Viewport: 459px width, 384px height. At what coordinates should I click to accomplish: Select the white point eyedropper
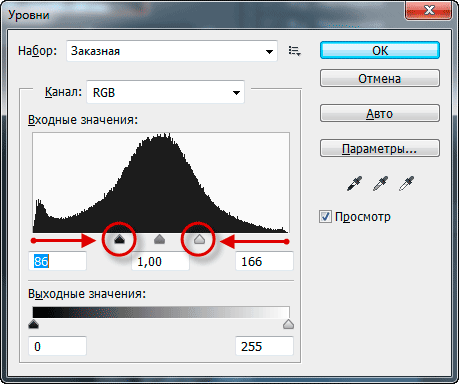tap(406, 184)
